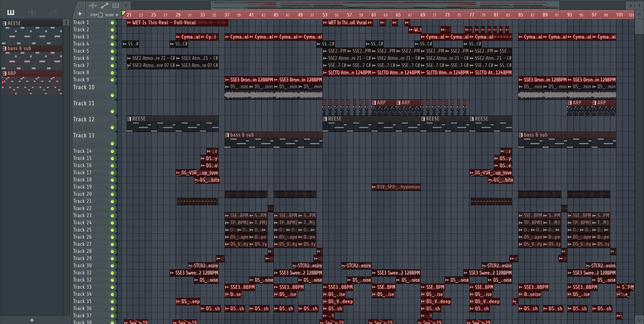The width and height of the screenshot is (644, 324).
Task: Click the Track 10 header label
Action: [x=84, y=87]
